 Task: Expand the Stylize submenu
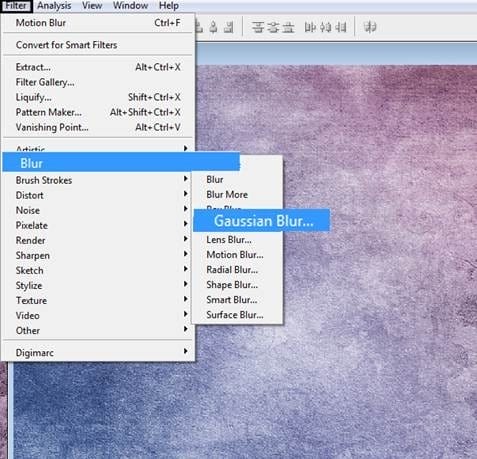(x=98, y=285)
